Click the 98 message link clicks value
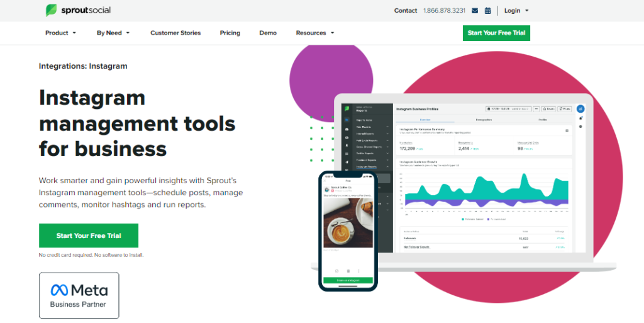This screenshot has width=644, height=323. click(x=520, y=149)
